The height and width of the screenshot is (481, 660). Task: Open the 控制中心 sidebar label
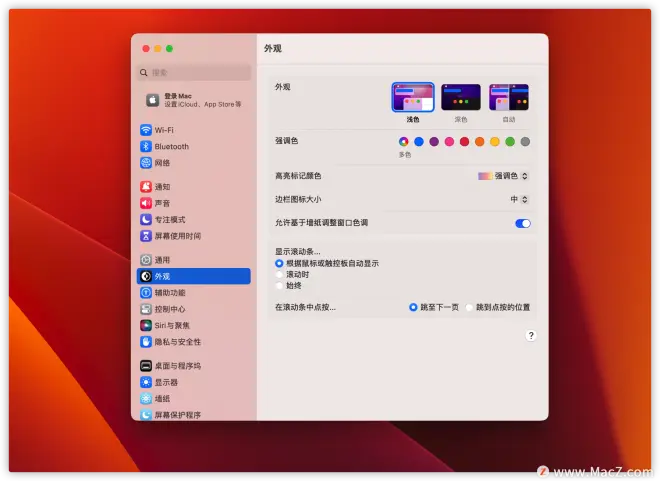click(170, 309)
